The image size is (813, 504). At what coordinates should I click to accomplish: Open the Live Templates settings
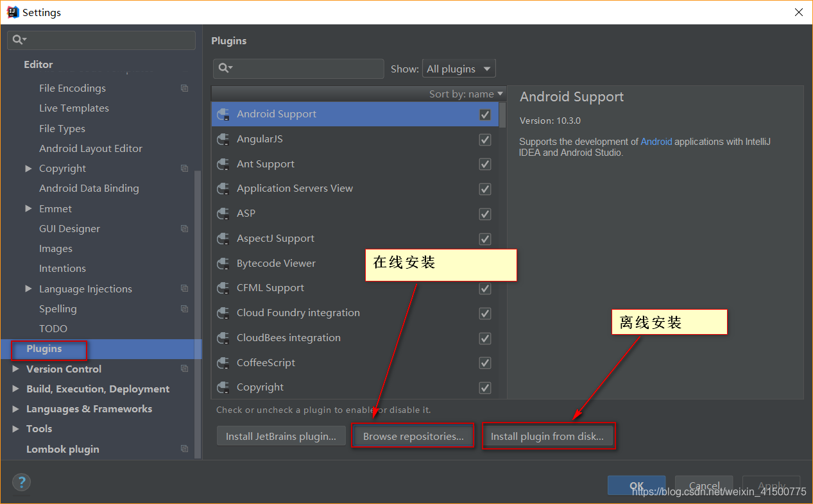click(x=74, y=108)
